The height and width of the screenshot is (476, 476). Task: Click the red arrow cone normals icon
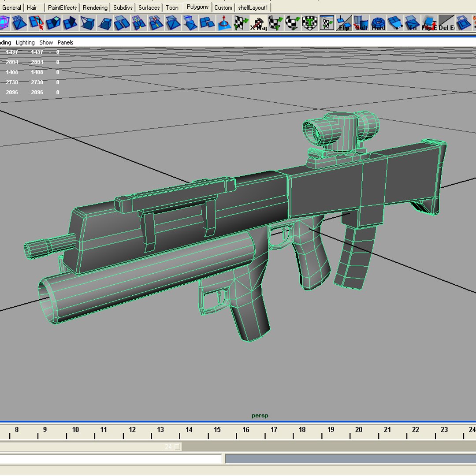pos(224,23)
